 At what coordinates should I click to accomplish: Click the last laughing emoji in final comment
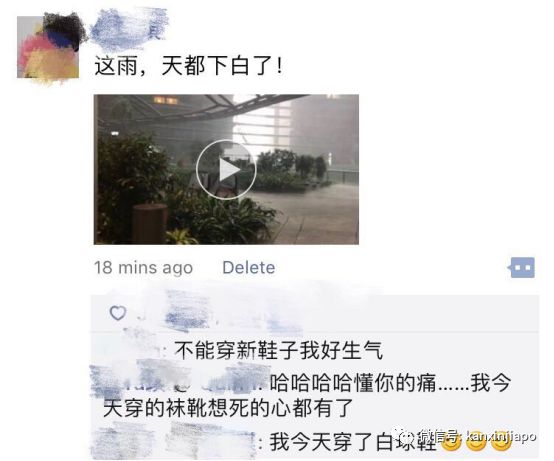pos(502,442)
